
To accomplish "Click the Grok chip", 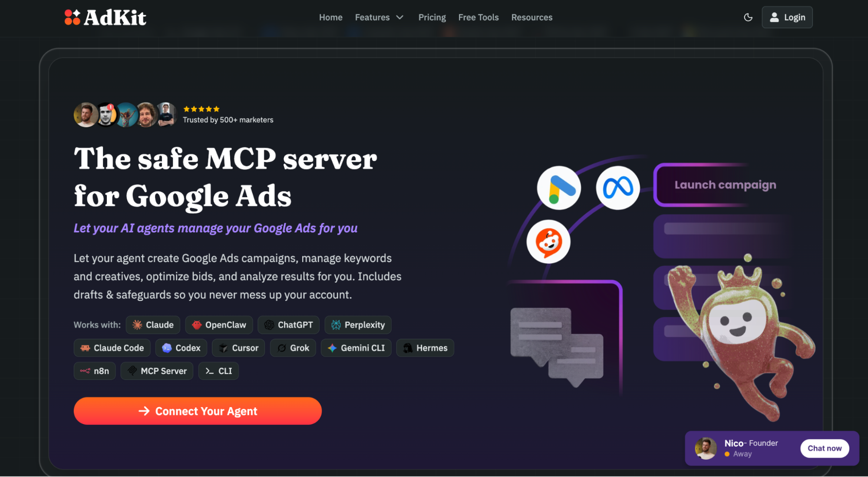I will pos(293,348).
